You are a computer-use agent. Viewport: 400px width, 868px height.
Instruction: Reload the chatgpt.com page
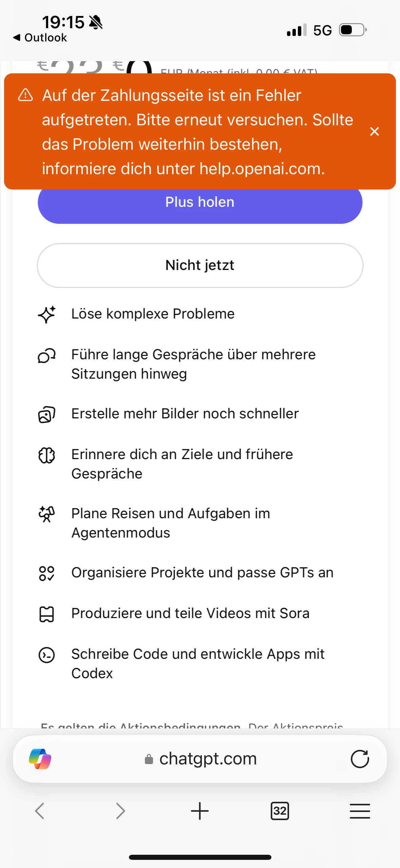click(360, 759)
